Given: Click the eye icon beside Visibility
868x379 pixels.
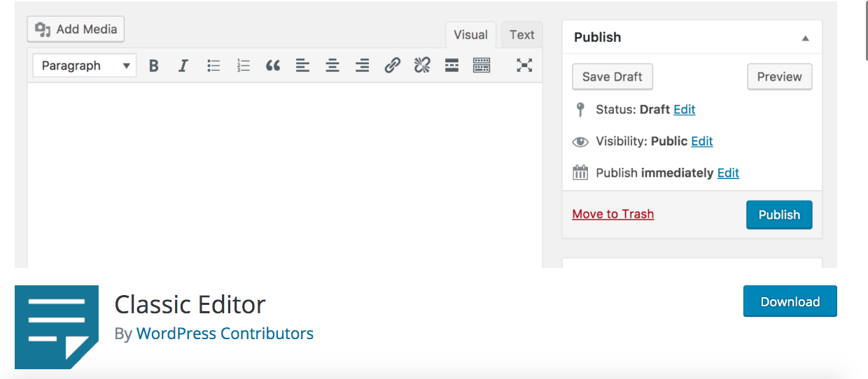Looking at the screenshot, I should [x=580, y=142].
